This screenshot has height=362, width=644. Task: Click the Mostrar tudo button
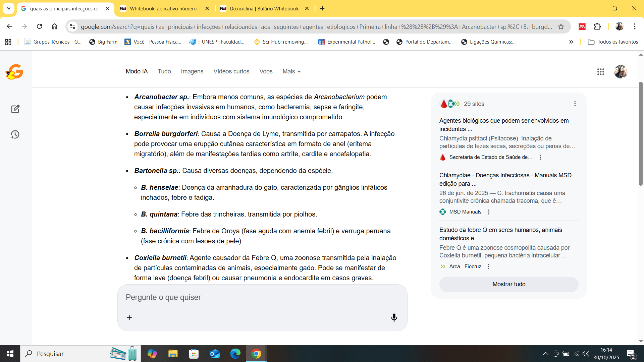pos(508,284)
